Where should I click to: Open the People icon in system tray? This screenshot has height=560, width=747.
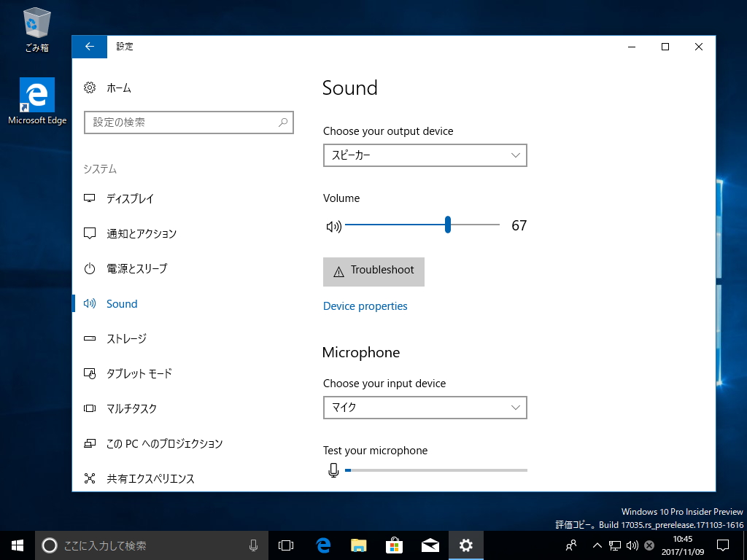coord(571,545)
